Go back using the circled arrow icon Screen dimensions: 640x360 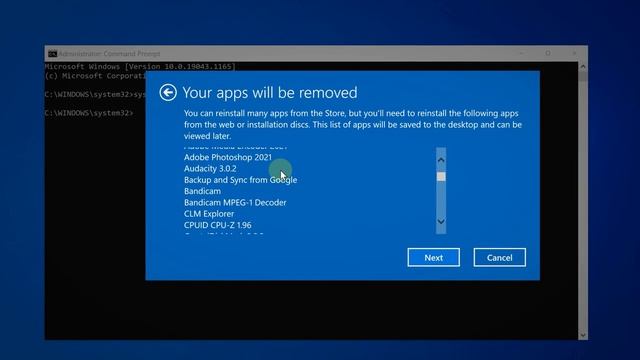coord(168,93)
